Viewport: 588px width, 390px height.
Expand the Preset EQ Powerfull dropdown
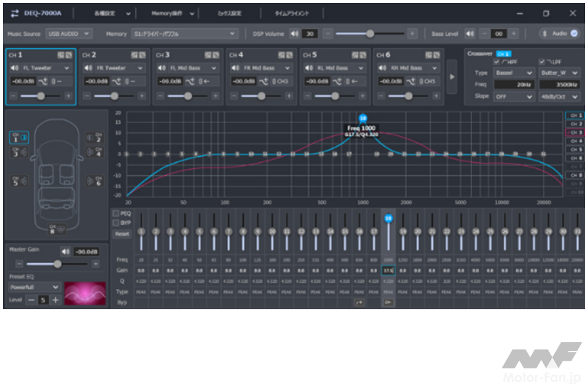click(35, 287)
